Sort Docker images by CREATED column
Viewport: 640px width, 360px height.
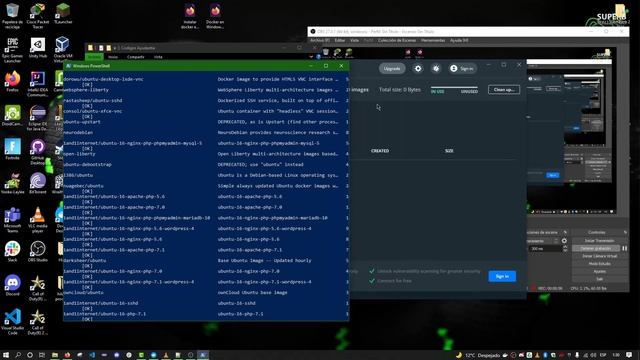point(380,151)
